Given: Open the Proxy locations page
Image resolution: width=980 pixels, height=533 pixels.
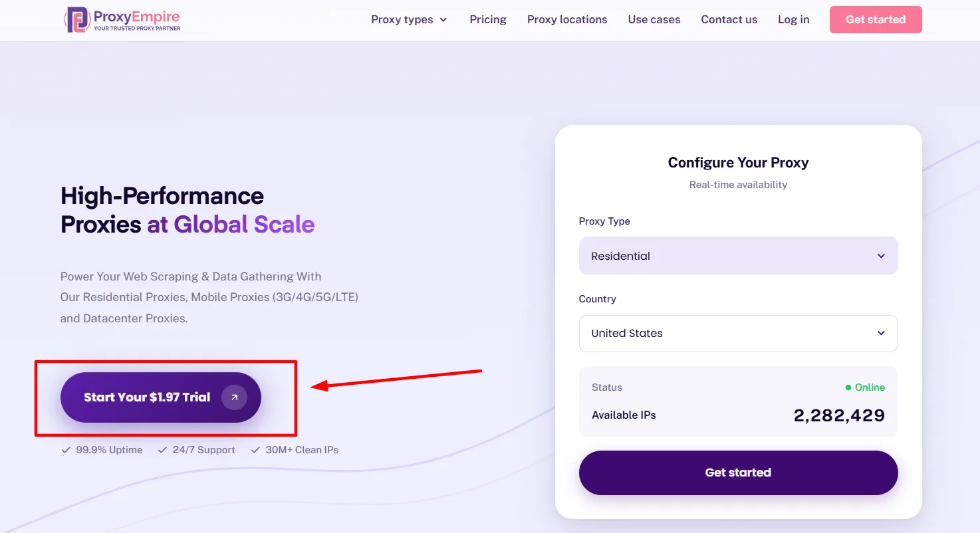Looking at the screenshot, I should pos(566,19).
